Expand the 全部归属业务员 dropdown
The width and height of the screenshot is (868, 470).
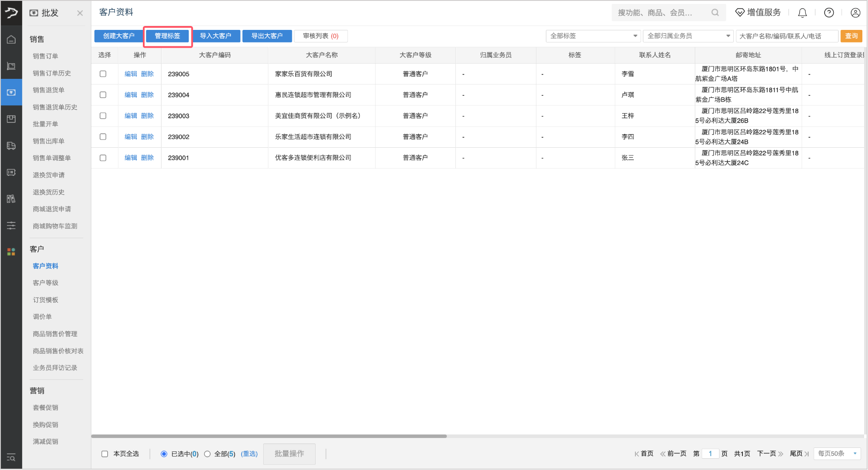688,36
